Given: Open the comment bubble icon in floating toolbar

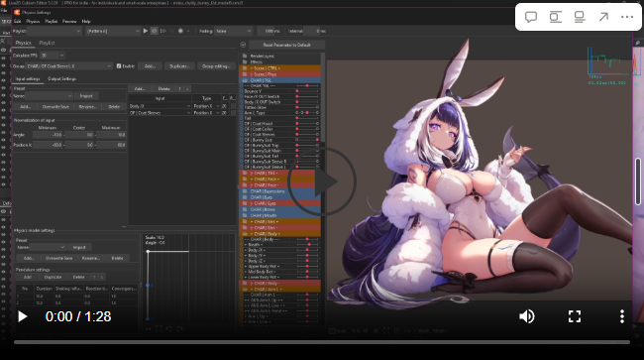Looking at the screenshot, I should pos(531,17).
